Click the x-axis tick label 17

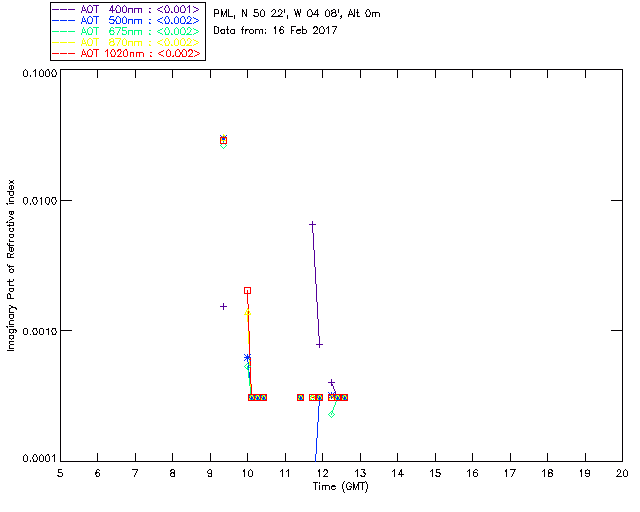(510, 474)
